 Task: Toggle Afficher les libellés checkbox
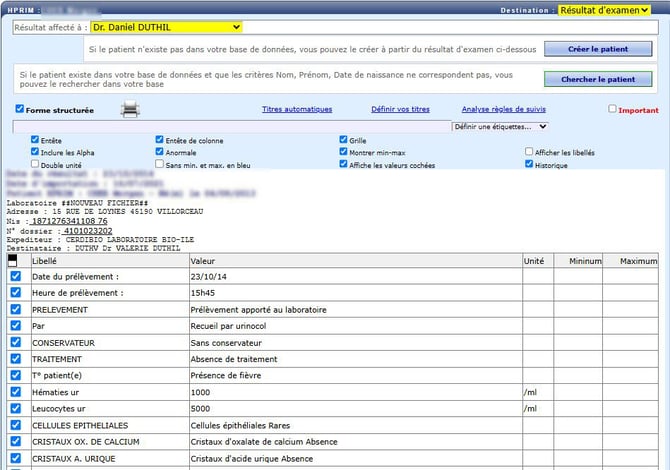(529, 152)
